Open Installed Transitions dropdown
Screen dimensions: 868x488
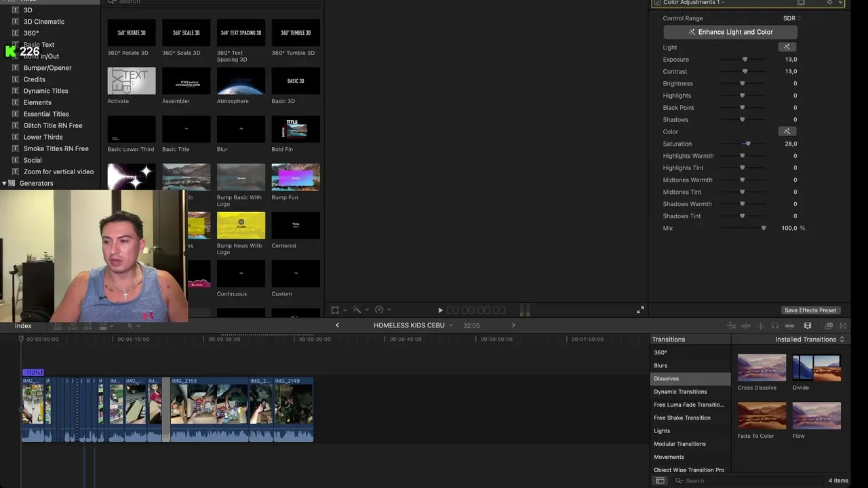[x=810, y=340]
